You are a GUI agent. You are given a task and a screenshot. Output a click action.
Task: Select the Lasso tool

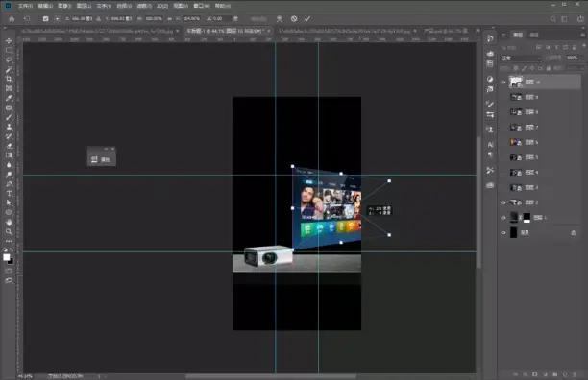click(x=9, y=59)
